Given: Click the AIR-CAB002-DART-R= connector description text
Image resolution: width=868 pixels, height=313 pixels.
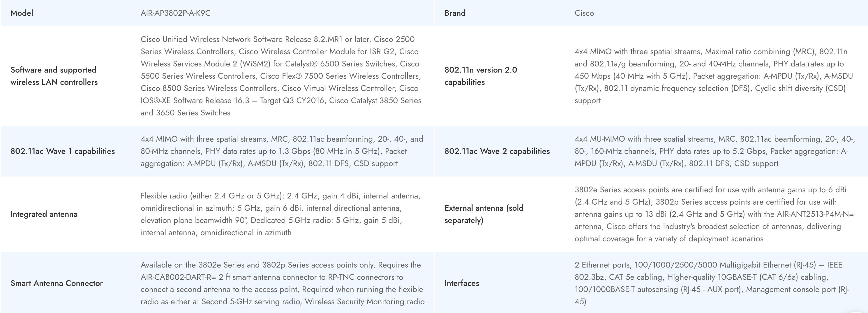Looking at the screenshot, I should click(x=282, y=283).
